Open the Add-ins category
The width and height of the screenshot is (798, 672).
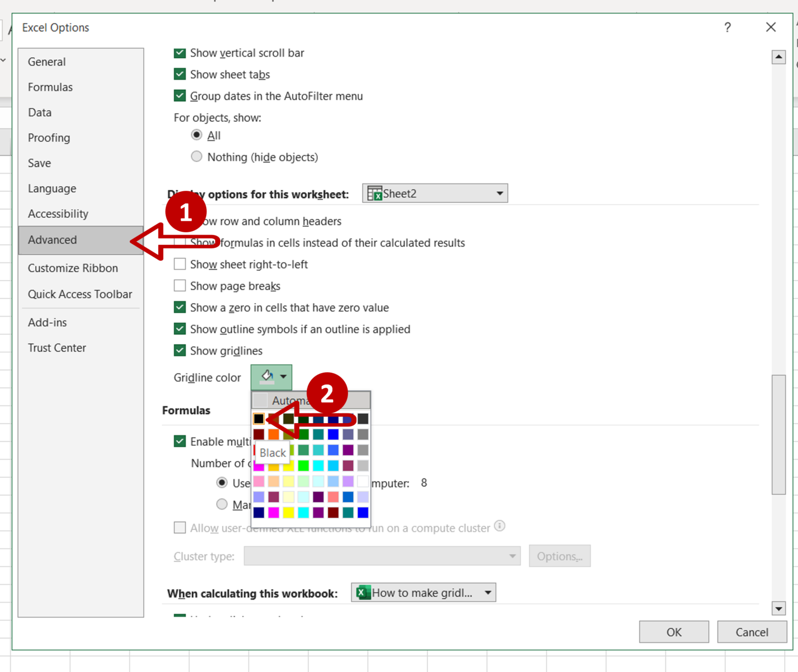click(81, 323)
